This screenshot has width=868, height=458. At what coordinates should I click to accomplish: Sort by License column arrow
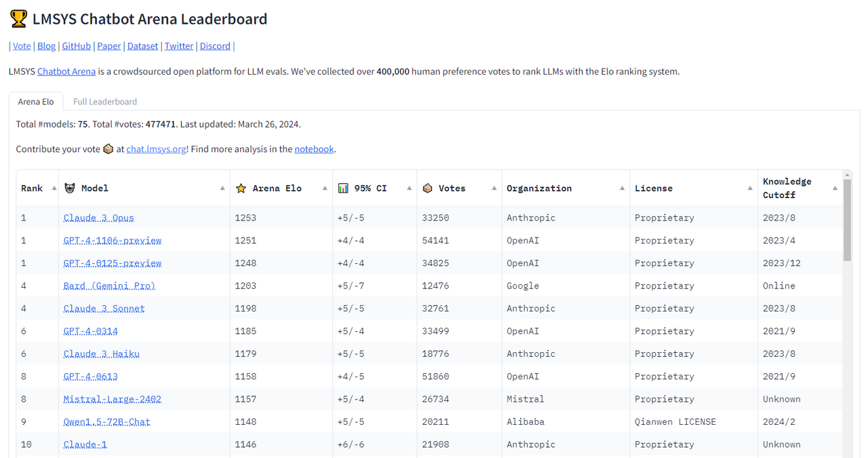click(750, 188)
